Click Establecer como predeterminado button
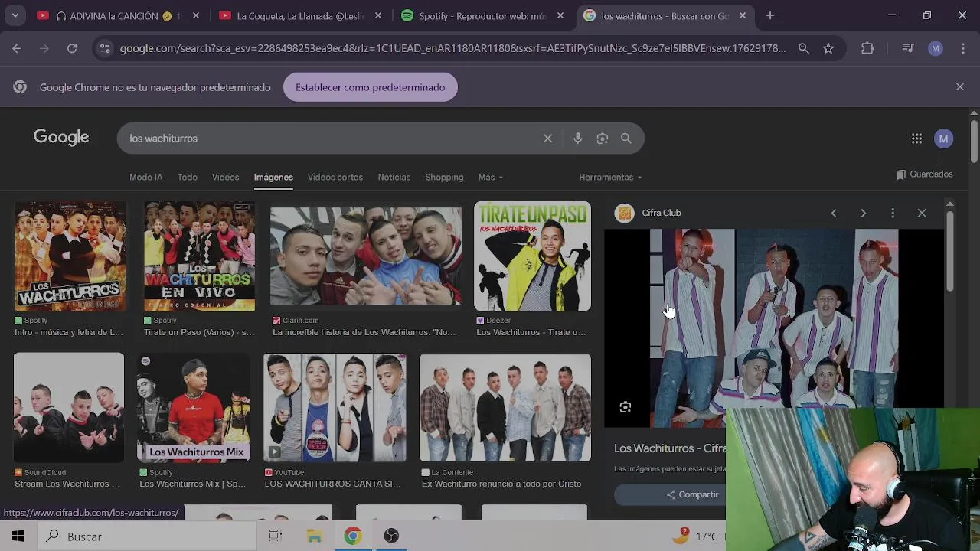 pos(370,87)
